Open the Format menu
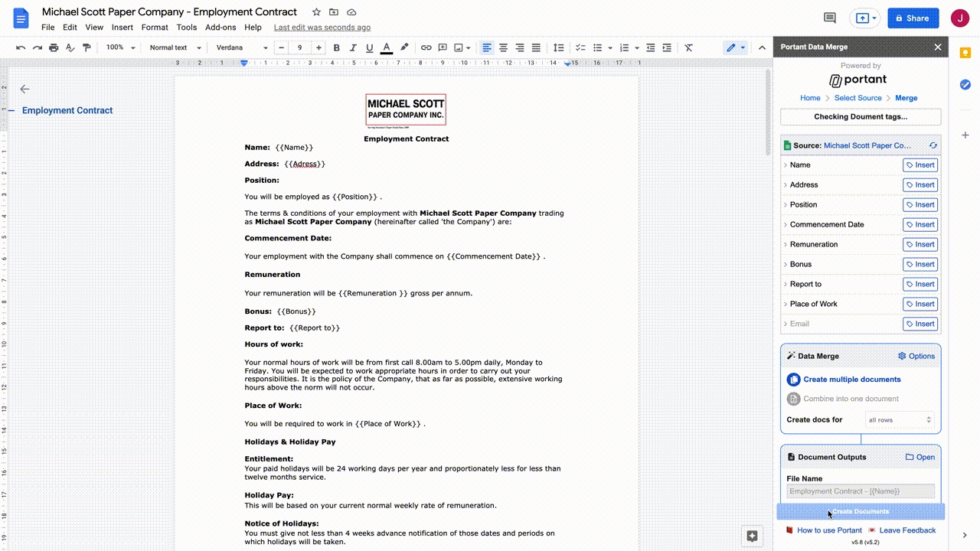Viewport: 980px width, 551px height. [155, 28]
